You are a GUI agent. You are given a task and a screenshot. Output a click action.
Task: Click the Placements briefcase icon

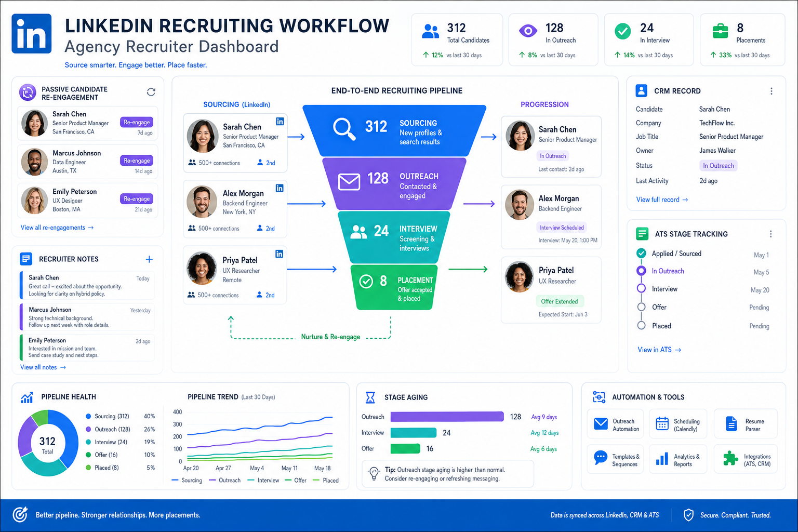[x=720, y=31]
